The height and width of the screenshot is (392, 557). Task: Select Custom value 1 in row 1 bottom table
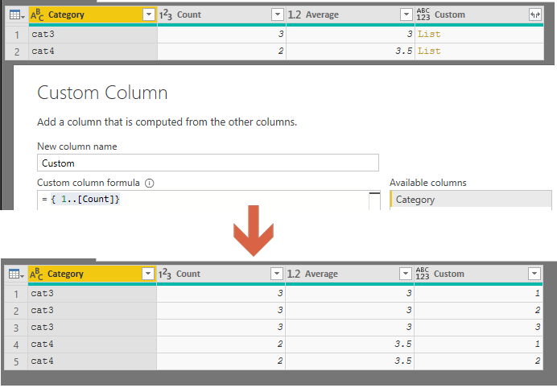click(478, 294)
